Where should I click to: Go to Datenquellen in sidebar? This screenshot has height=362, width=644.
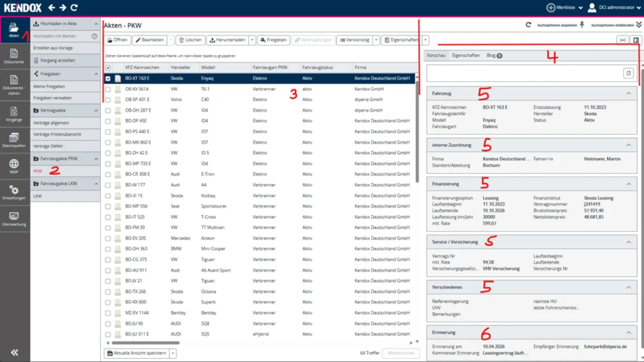tap(14, 140)
